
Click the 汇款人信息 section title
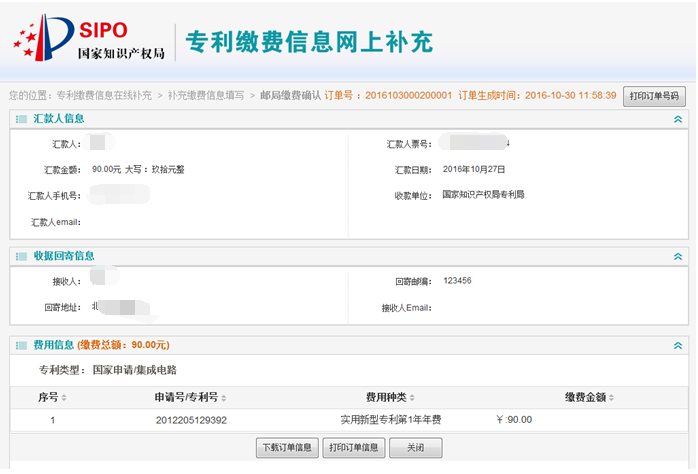click(59, 118)
